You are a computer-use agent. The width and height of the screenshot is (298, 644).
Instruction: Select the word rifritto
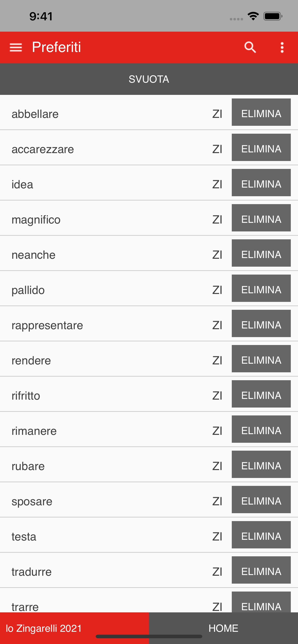[x=26, y=396]
